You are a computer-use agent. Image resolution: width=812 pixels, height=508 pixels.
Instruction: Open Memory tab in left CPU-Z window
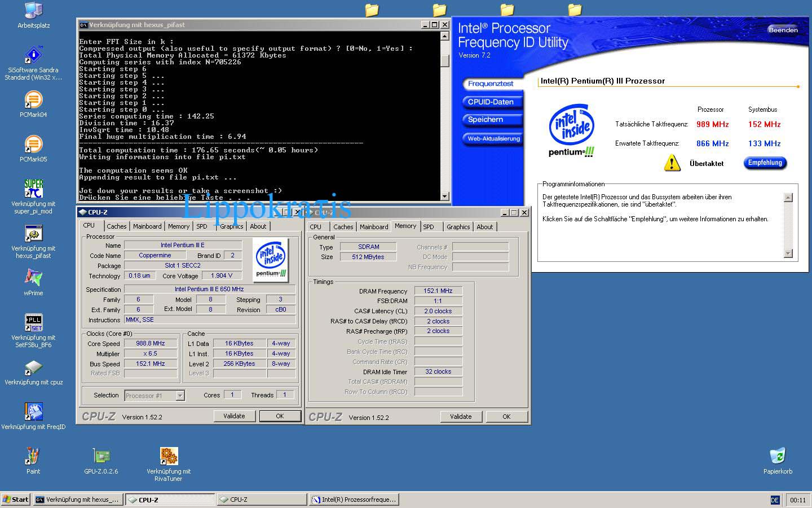point(179,226)
